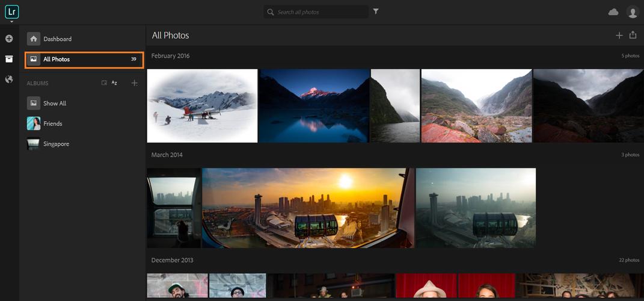Viewport: 644px width, 301px height.
Task: Open the Singapore album
Action: pyautogui.click(x=56, y=144)
